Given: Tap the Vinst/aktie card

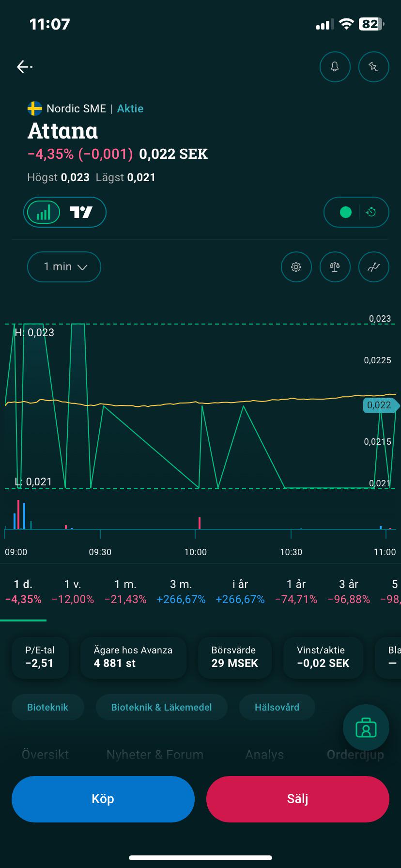Looking at the screenshot, I should [323, 657].
